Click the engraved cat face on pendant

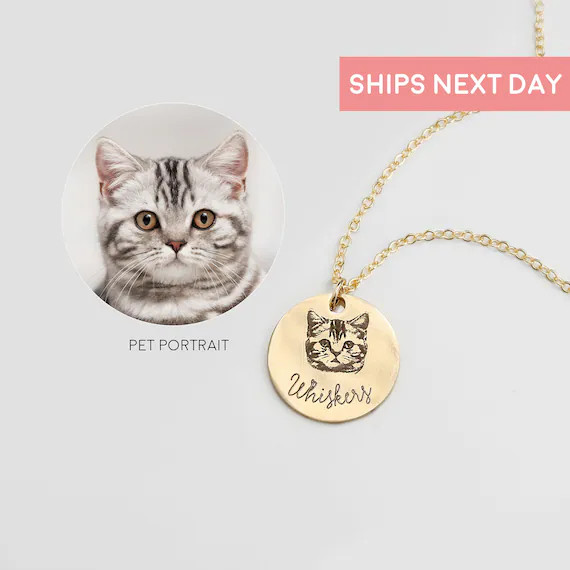click(x=337, y=342)
